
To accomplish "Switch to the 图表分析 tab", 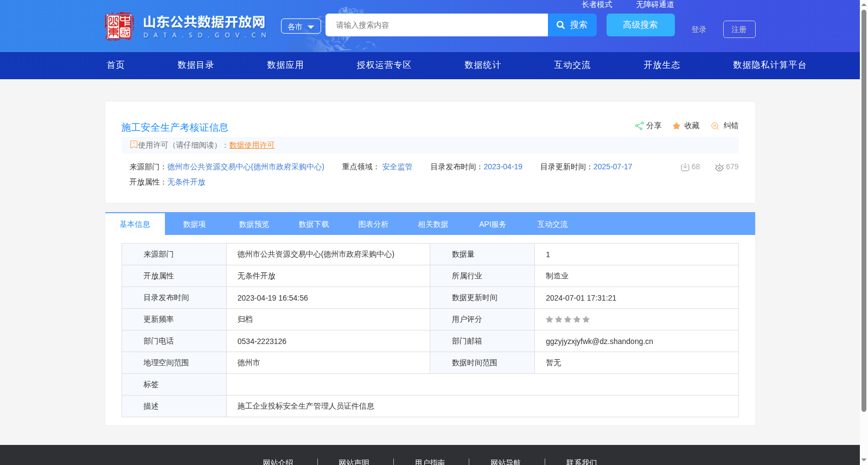I will point(374,224).
